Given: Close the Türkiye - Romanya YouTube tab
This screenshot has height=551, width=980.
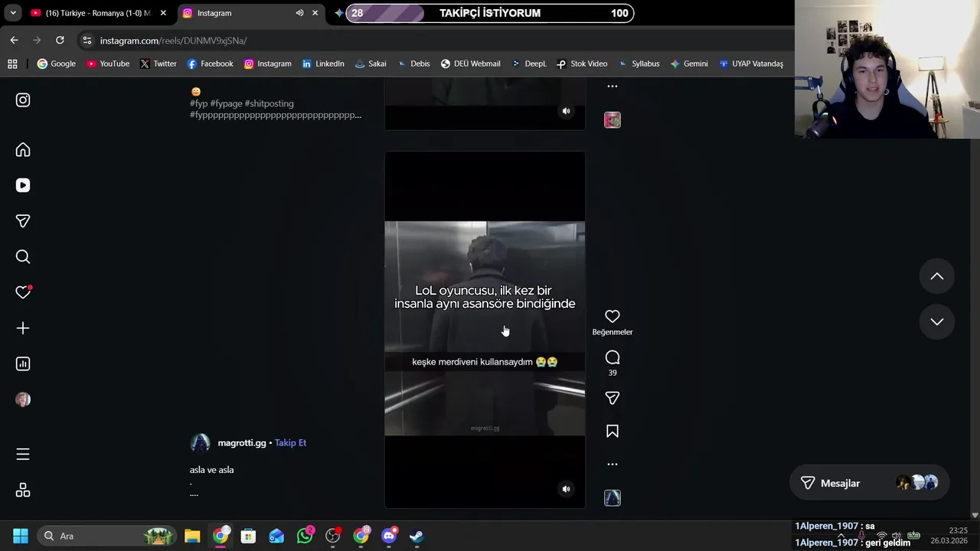Looking at the screenshot, I should (163, 13).
